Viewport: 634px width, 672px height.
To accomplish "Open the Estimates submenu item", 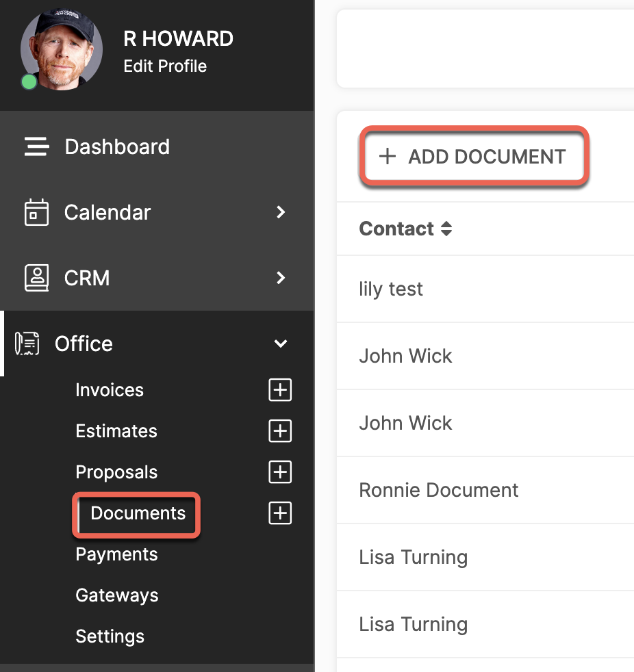I will click(116, 430).
